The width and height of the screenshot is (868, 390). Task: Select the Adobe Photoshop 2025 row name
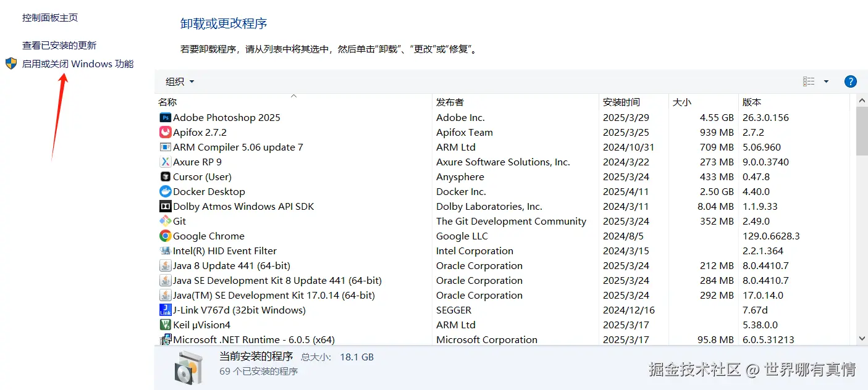pos(227,117)
